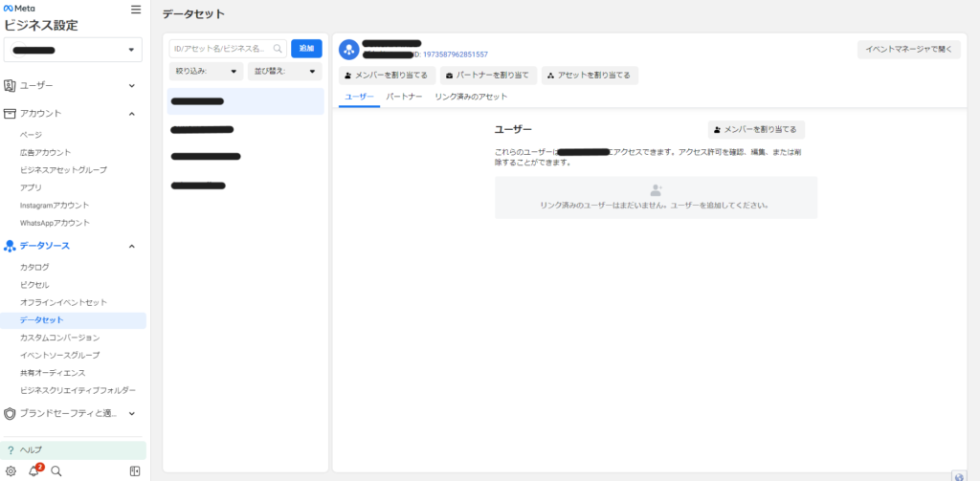This screenshot has height=481, width=980.
Task: Click the globe icon at bottom right
Action: pyautogui.click(x=958, y=475)
